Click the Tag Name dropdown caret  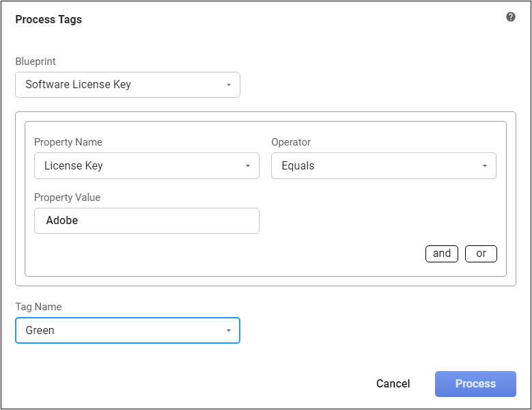click(228, 331)
